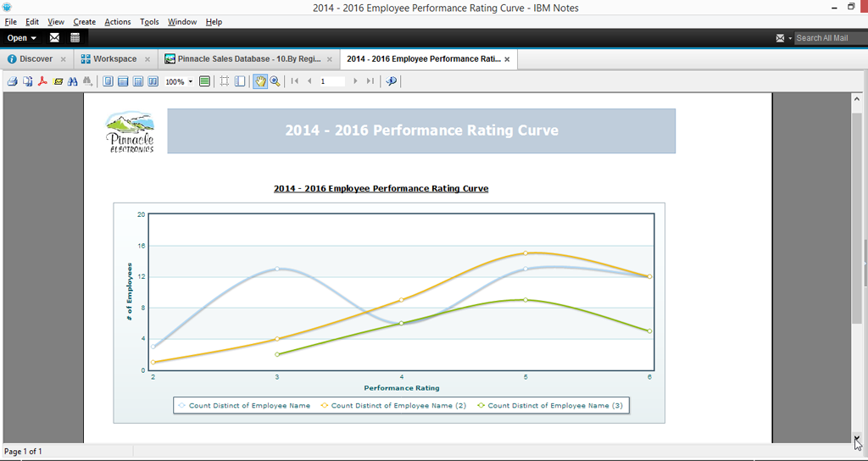This screenshot has height=461, width=868.
Task: Click the Print icon in report toolbar
Action: 12,81
